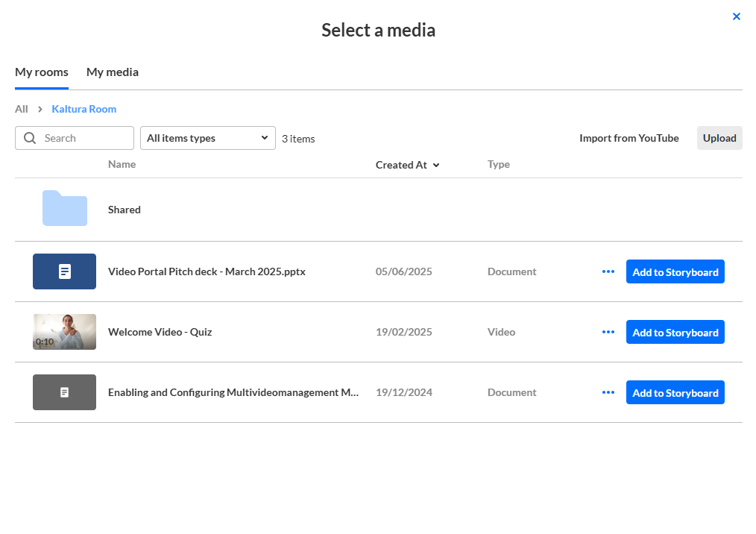
Task: Click the Kaltura Room breadcrumb link
Action: coord(84,109)
